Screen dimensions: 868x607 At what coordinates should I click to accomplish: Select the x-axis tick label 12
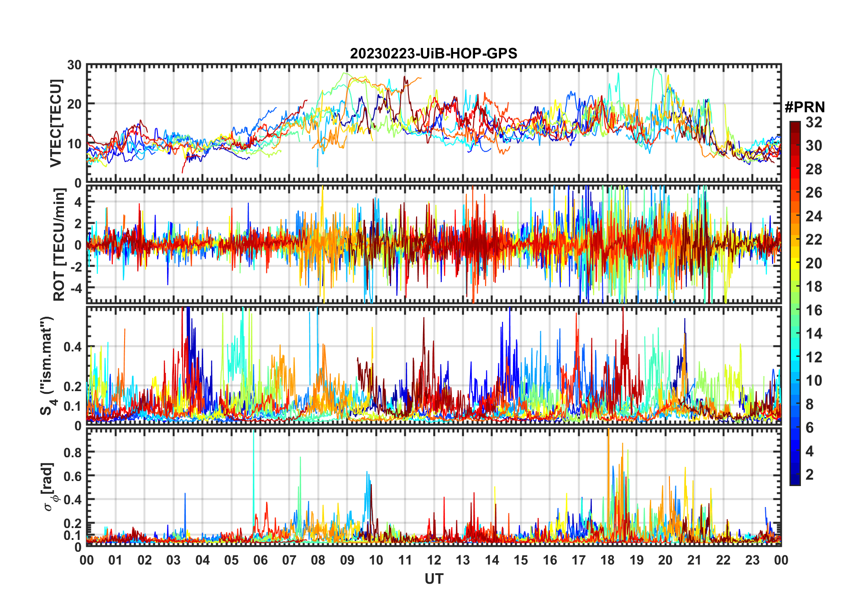(434, 560)
